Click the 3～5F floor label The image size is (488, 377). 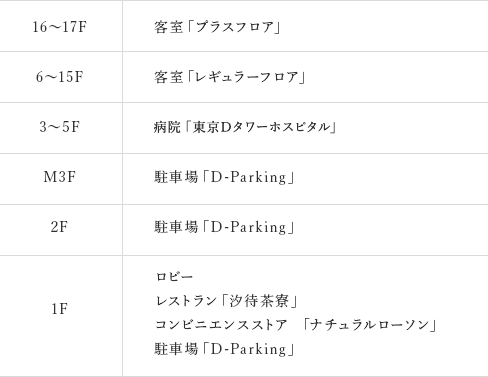pyautogui.click(x=59, y=127)
